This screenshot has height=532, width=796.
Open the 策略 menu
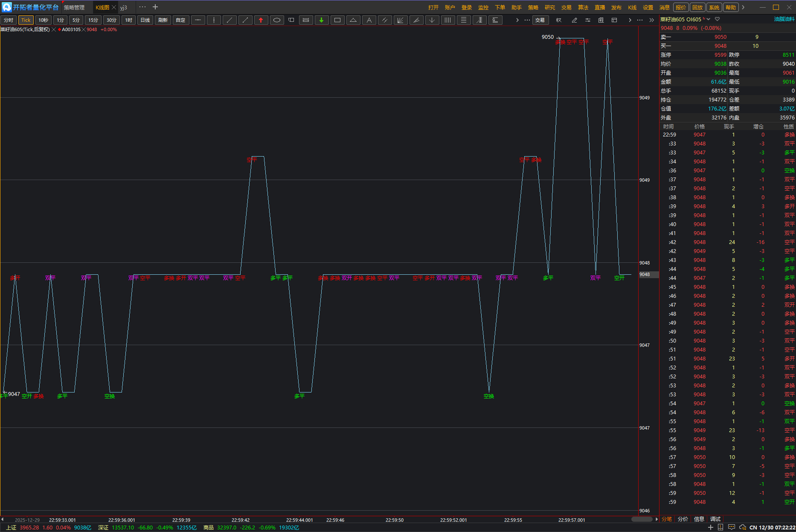(x=533, y=8)
